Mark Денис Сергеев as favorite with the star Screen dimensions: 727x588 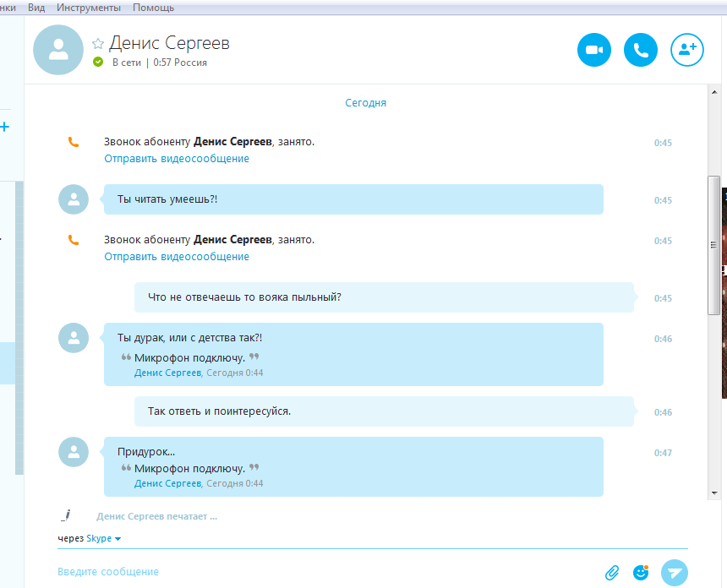98,44
